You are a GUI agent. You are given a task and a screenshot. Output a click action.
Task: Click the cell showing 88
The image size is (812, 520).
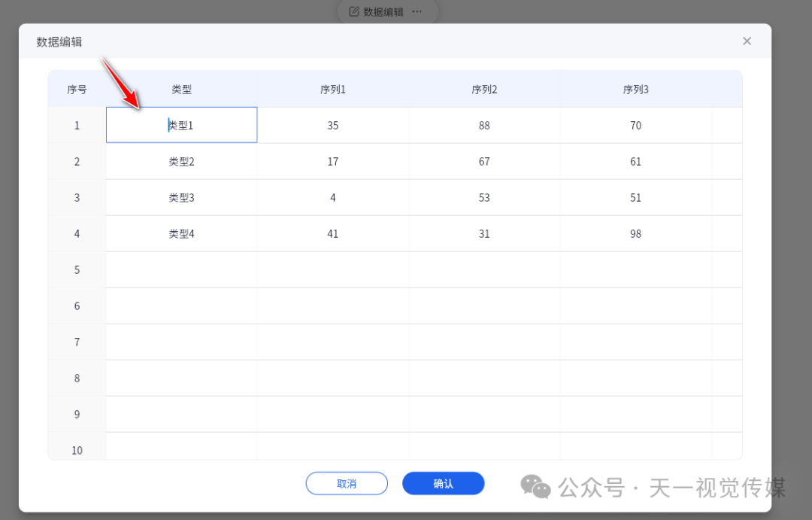click(484, 125)
